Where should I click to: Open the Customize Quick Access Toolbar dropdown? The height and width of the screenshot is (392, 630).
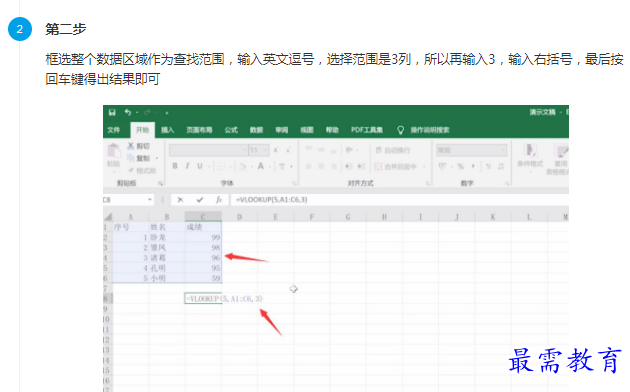(166, 113)
